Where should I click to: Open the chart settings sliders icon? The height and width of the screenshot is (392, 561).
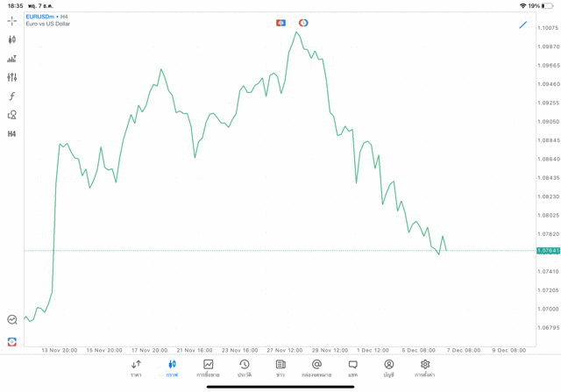pos(12,77)
